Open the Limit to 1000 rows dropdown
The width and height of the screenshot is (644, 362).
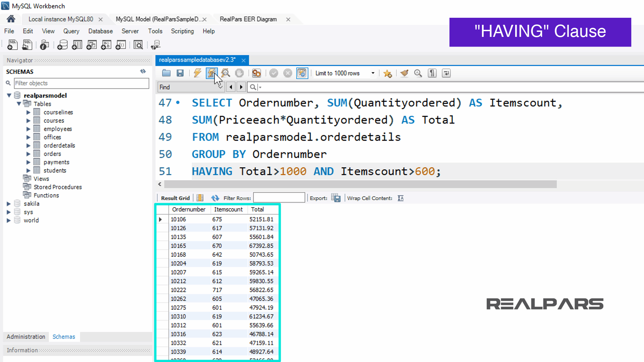(373, 73)
